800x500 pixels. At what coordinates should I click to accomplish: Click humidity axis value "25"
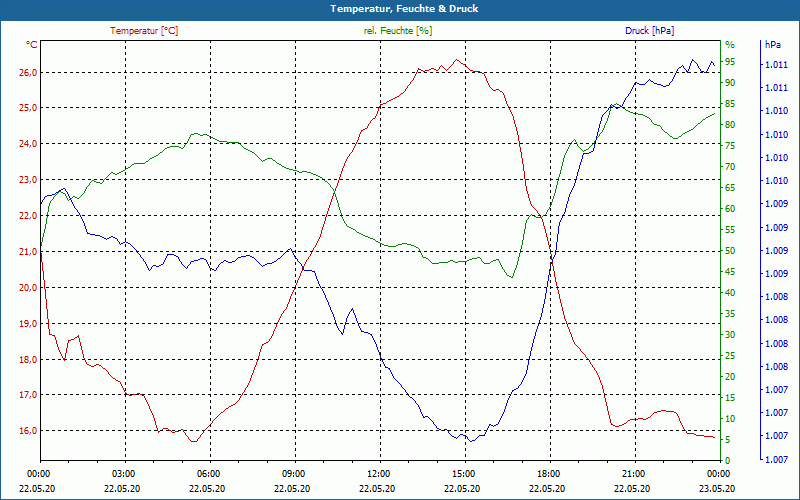click(730, 356)
